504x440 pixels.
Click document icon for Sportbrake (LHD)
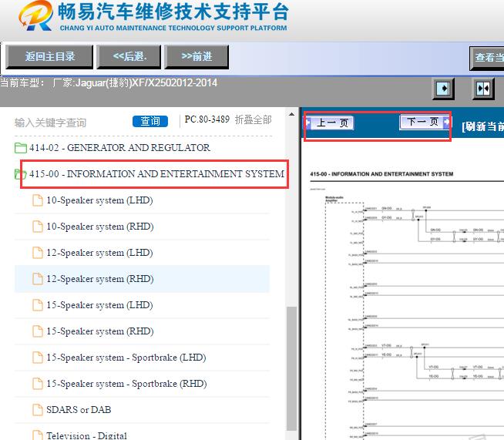38,358
